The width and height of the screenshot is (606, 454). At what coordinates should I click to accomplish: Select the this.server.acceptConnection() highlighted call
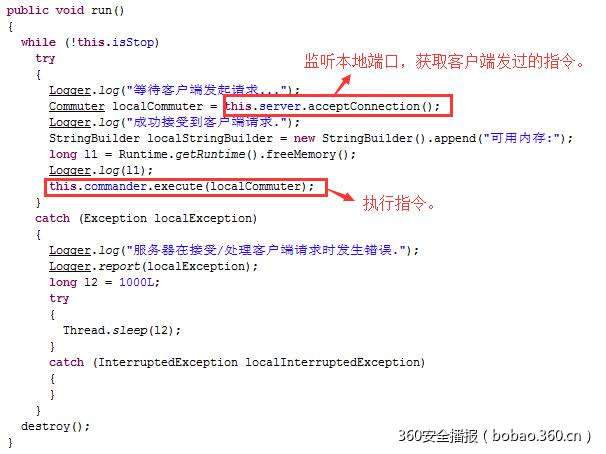[338, 106]
